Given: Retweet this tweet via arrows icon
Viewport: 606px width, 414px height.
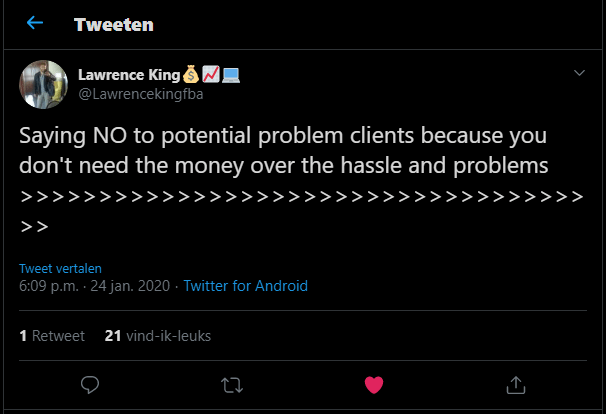Looking at the screenshot, I should 231,383.
